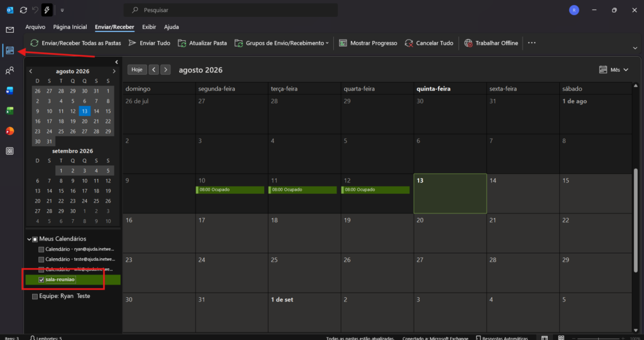Click Enviar Tudo in the ribbon
This screenshot has width=644, height=340.
pos(149,43)
